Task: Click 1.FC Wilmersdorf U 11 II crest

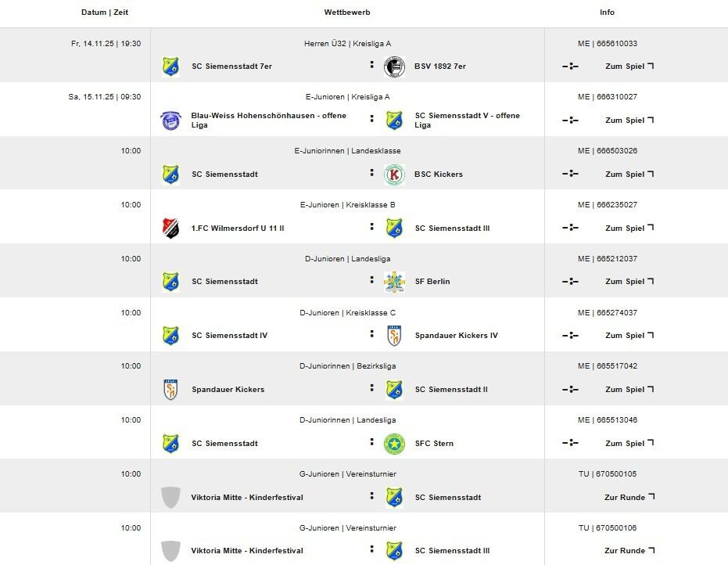Action: click(170, 229)
